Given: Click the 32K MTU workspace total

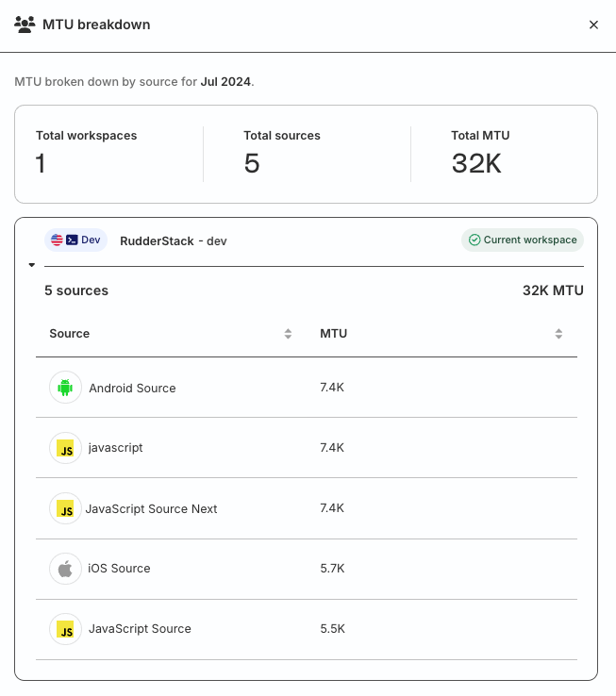Looking at the screenshot, I should click(553, 290).
